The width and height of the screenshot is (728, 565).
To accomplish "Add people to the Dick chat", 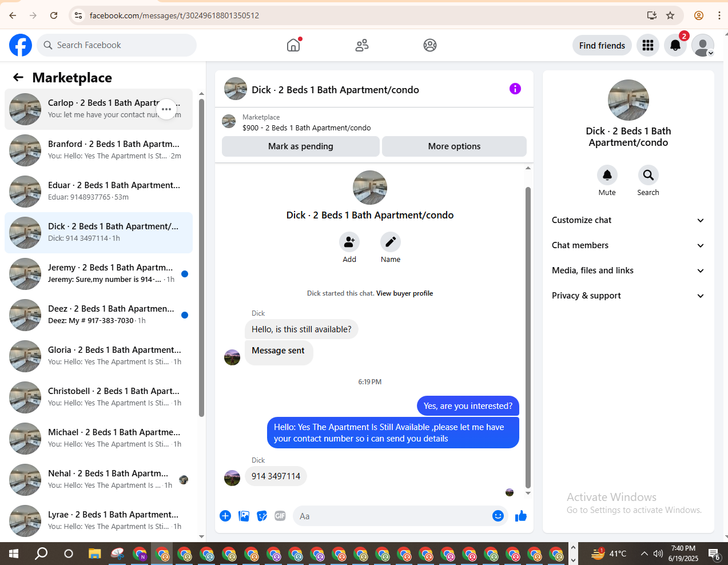I will pyautogui.click(x=349, y=242).
